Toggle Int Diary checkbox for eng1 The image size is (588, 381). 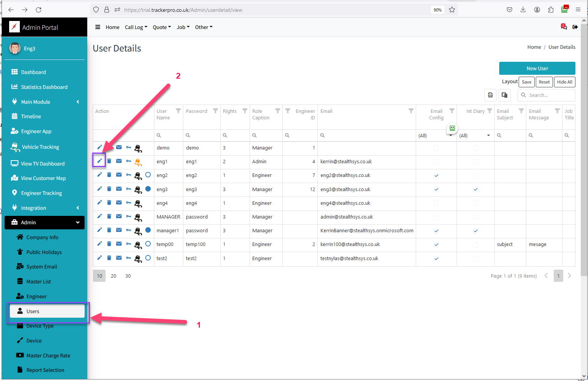pos(476,162)
